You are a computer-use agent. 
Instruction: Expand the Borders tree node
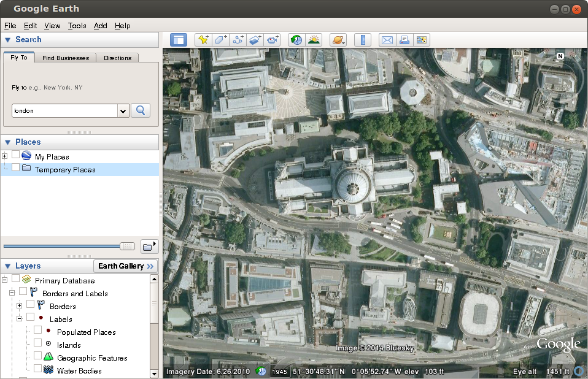point(19,305)
